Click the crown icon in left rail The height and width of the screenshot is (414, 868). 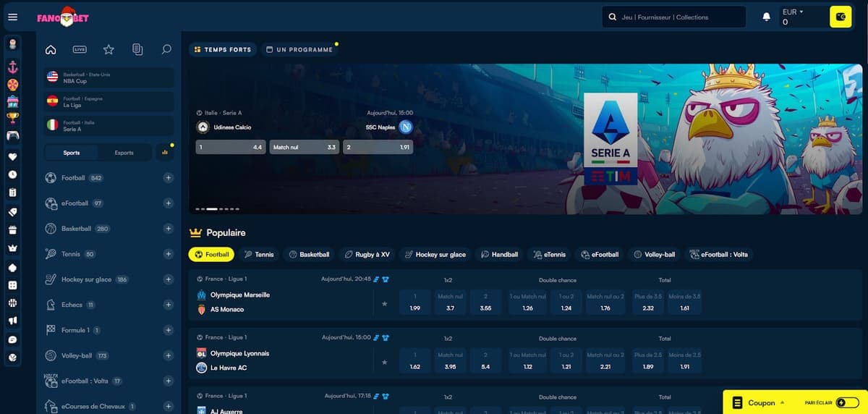click(12, 248)
